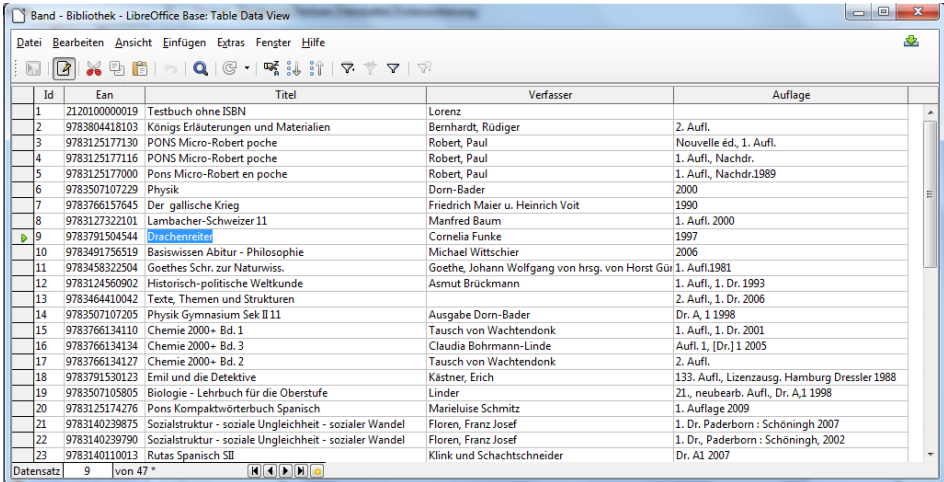The image size is (944, 482).
Task: Open the Hilfe menu
Action: [x=313, y=43]
